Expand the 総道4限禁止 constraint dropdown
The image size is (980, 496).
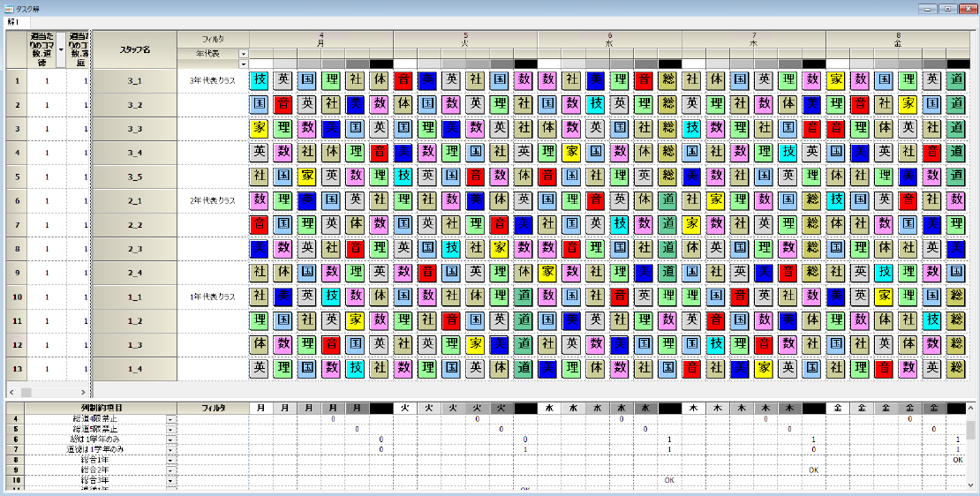[x=171, y=417]
